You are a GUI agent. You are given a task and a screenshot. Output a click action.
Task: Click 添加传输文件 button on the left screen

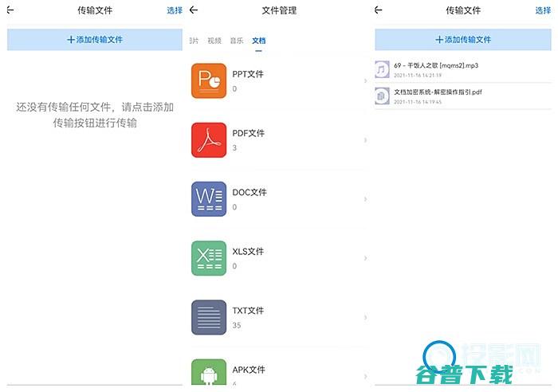tap(95, 40)
